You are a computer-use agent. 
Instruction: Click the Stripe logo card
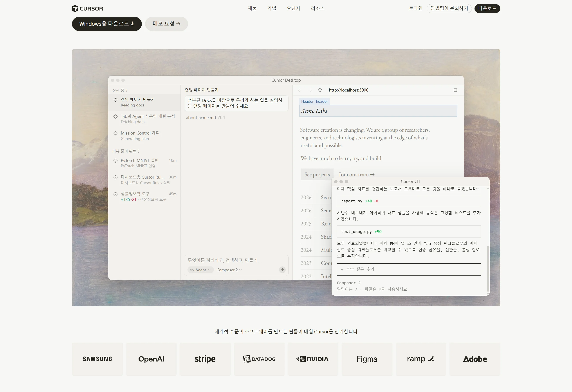tap(205, 359)
